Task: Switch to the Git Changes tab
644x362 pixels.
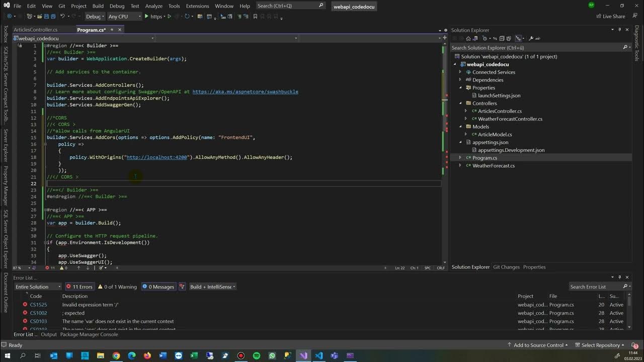Action: coord(506,267)
